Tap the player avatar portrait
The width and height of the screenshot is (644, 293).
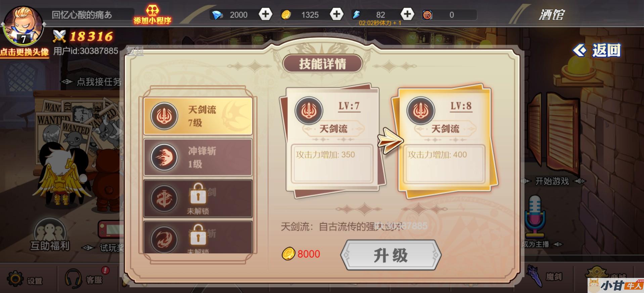23,25
